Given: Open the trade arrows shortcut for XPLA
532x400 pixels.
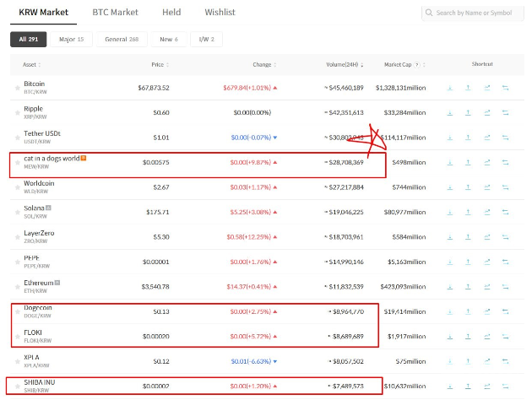Looking at the screenshot, I should coord(505,361).
